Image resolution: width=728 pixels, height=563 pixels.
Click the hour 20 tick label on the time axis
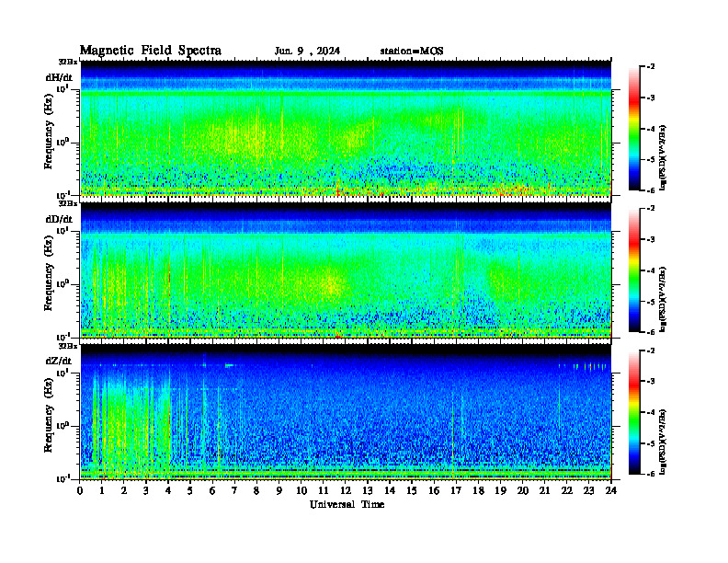(x=523, y=490)
